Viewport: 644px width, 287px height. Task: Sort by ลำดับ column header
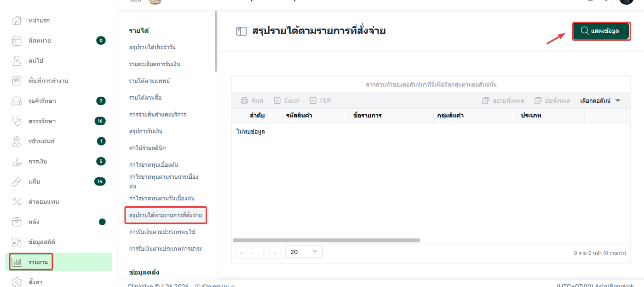(257, 115)
